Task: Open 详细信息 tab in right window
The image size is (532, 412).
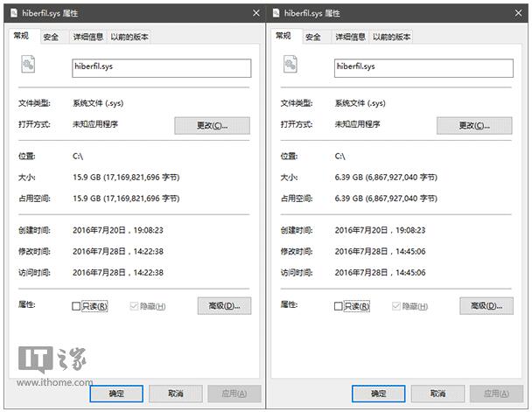Action: [351, 37]
